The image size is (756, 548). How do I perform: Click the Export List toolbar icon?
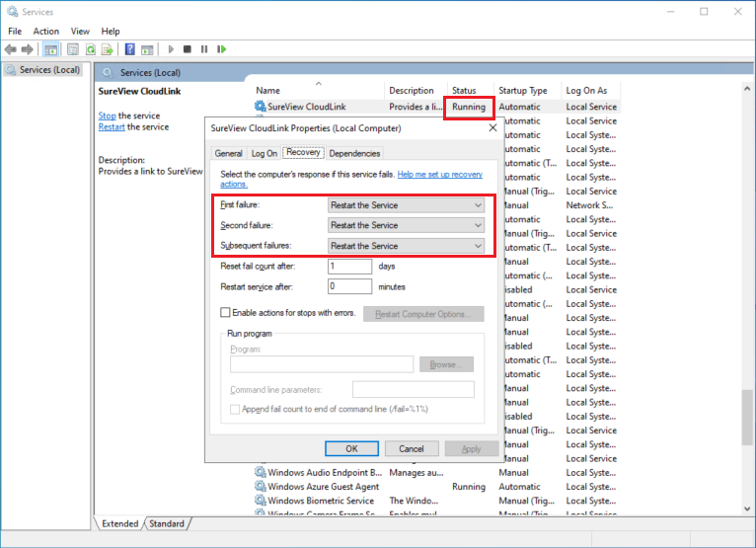pos(107,49)
